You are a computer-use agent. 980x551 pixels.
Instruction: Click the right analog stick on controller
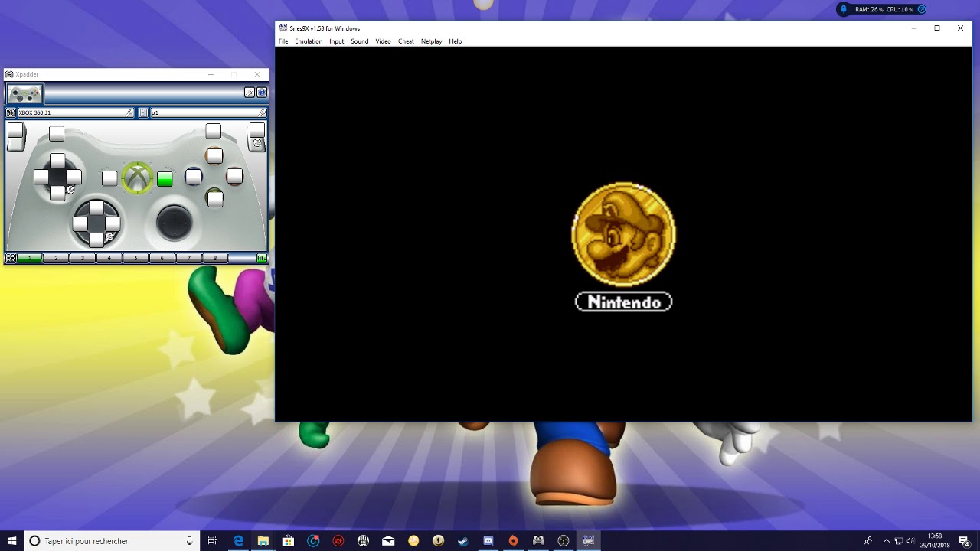click(x=175, y=223)
